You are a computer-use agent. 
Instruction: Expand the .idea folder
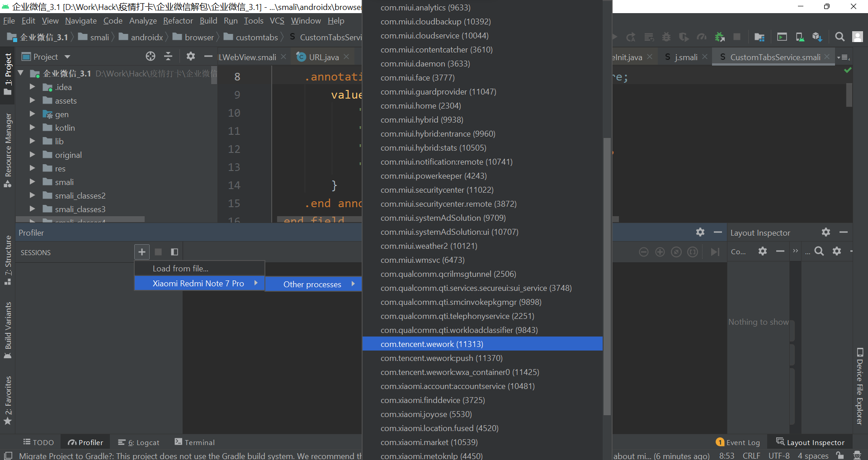click(32, 87)
